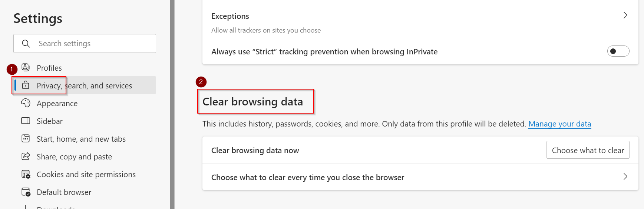Expand the Exceptions chevron
The width and height of the screenshot is (644, 209).
click(x=625, y=16)
